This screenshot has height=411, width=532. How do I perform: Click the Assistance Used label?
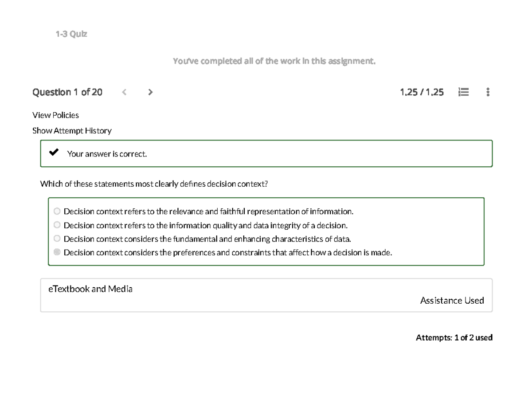point(452,300)
